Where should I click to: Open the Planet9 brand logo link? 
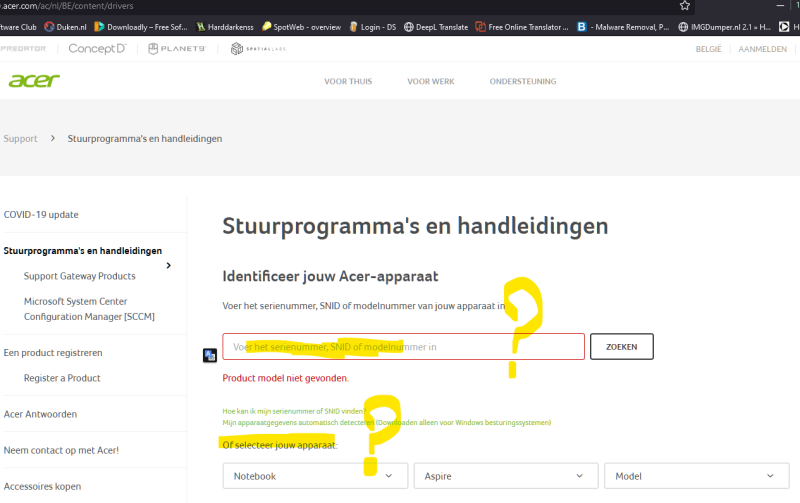tap(176, 48)
